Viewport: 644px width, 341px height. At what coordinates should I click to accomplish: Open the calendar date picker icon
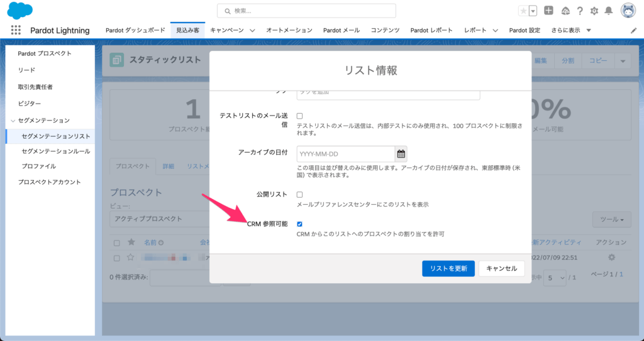pos(401,154)
